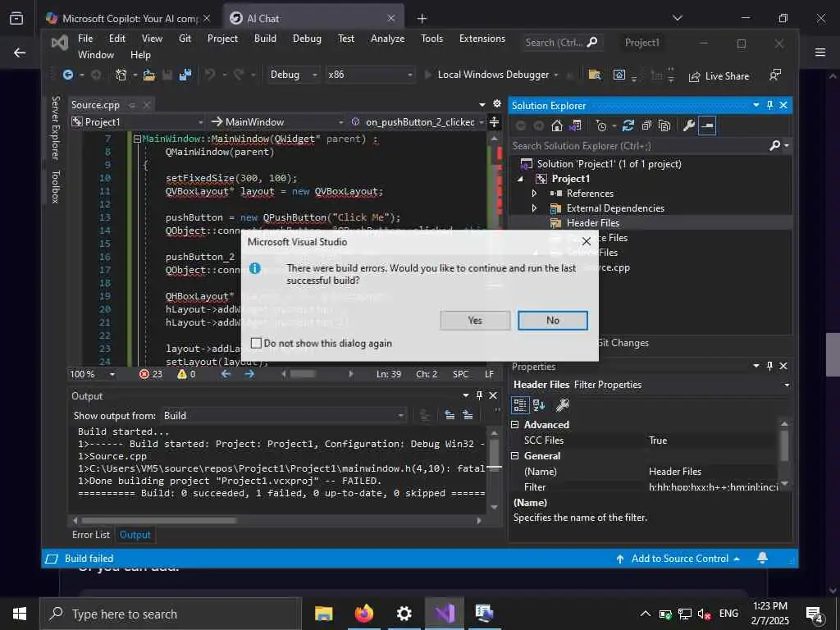Open the Debug configuration dropdown
The image size is (840, 630).
pos(294,75)
